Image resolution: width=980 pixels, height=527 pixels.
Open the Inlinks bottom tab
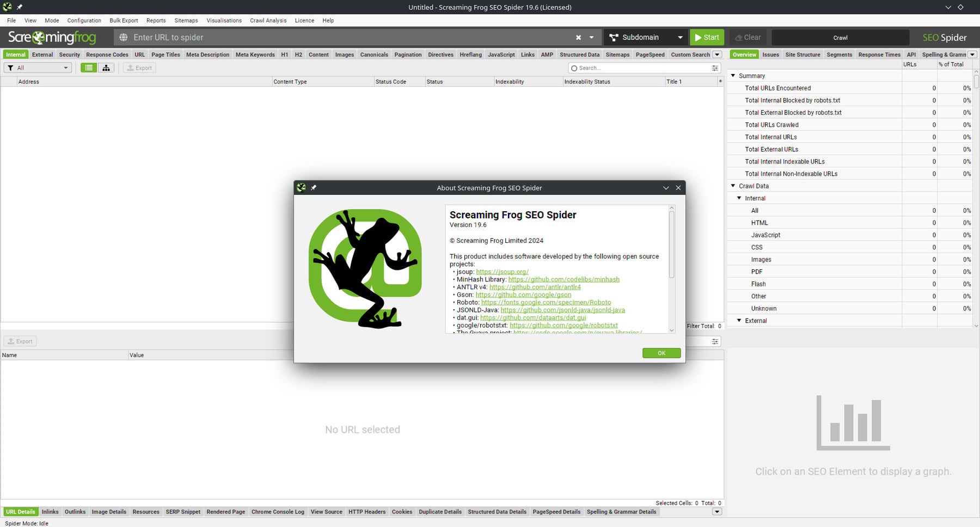(x=50, y=512)
